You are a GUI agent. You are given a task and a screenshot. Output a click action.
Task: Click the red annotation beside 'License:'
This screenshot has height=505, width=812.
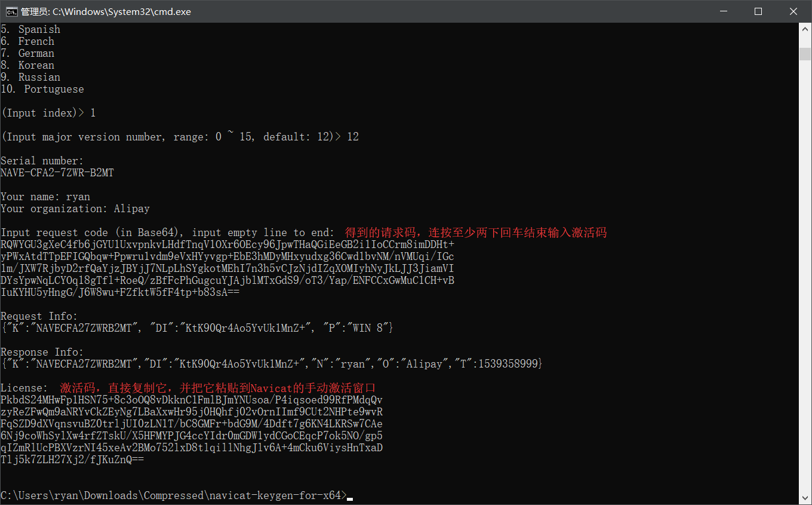[218, 388]
